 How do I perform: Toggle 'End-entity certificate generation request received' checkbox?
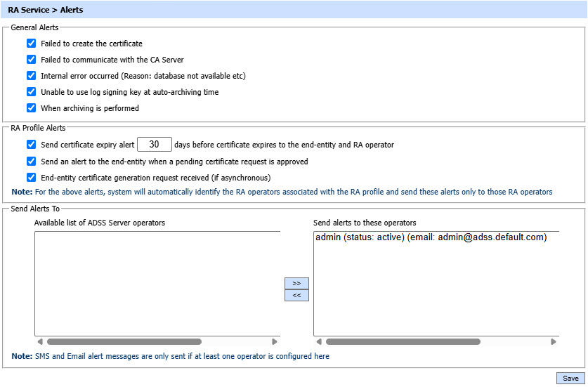click(x=31, y=178)
